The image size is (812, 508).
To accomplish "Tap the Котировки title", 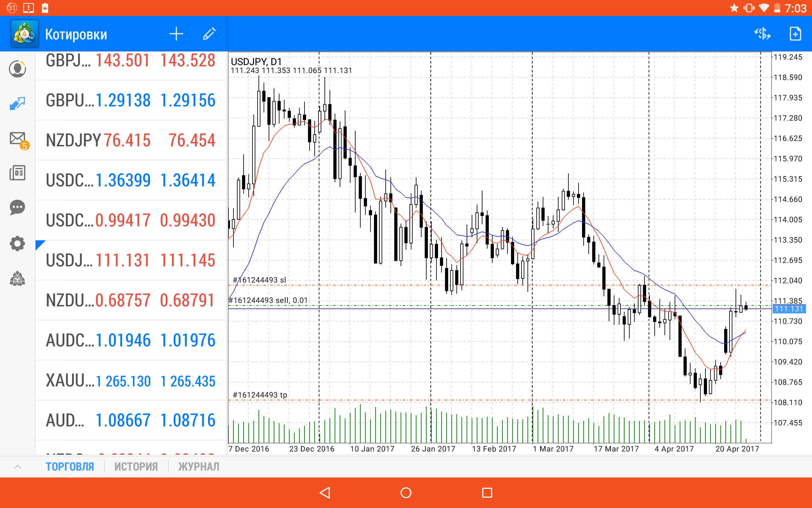I will pyautogui.click(x=76, y=34).
